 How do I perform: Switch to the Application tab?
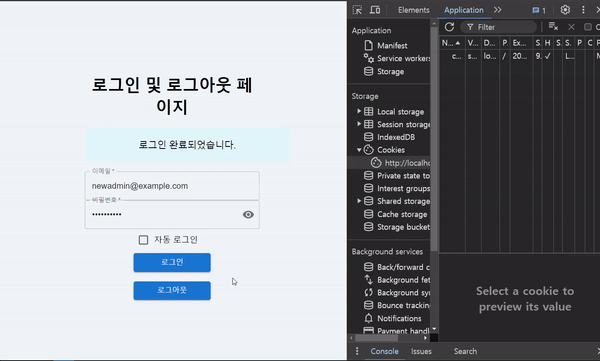(463, 10)
